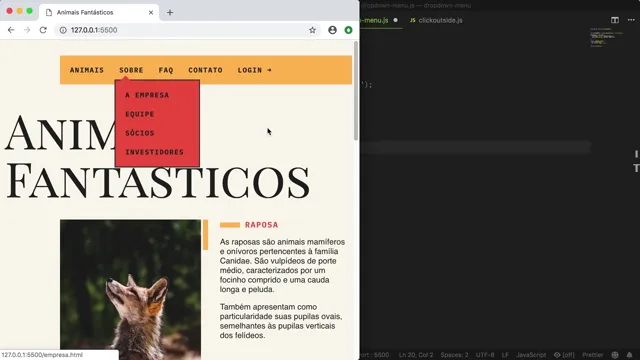Image resolution: width=640 pixels, height=360 pixels.
Task: Close the Animais Fantásticos tab
Action: [151, 13]
